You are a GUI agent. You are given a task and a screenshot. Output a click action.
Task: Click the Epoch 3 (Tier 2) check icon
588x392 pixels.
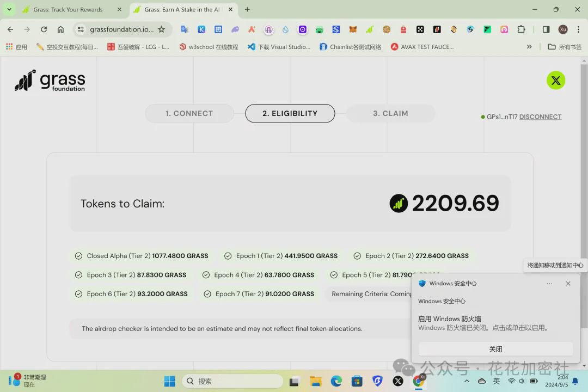pos(78,275)
